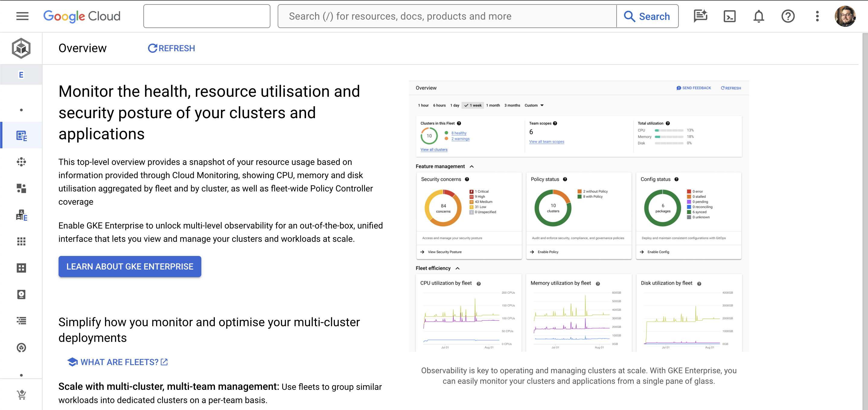Click the REFRESH button beside Overview
The image size is (868, 410).
[x=171, y=48]
